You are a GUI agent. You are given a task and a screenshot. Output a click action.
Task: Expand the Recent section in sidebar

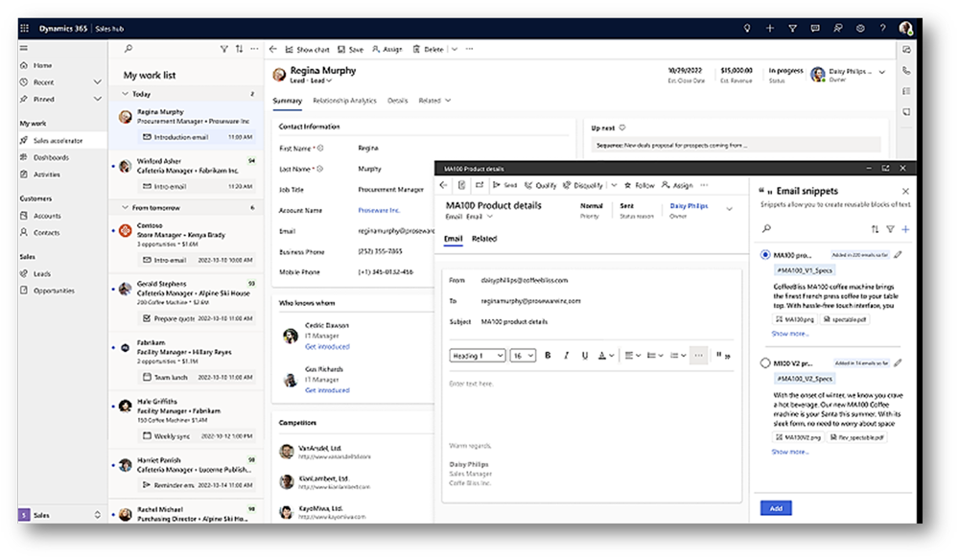click(x=97, y=82)
